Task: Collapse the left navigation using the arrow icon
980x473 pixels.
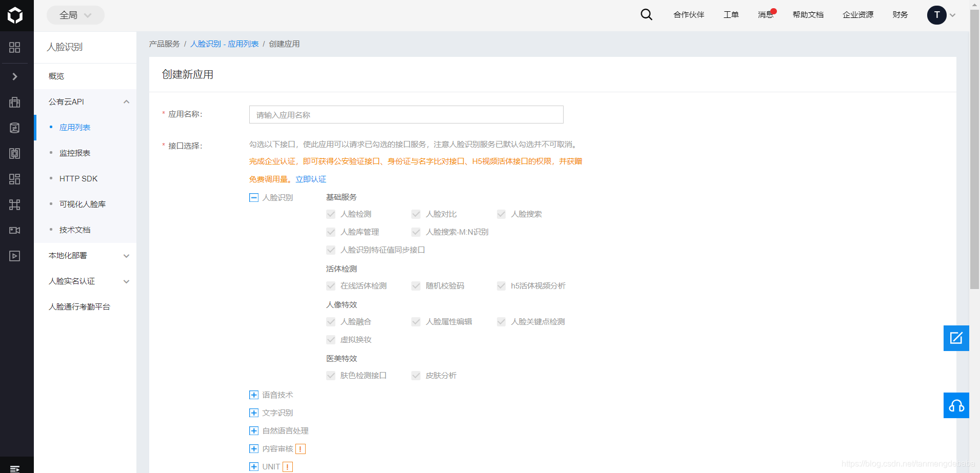Action: tap(15, 76)
